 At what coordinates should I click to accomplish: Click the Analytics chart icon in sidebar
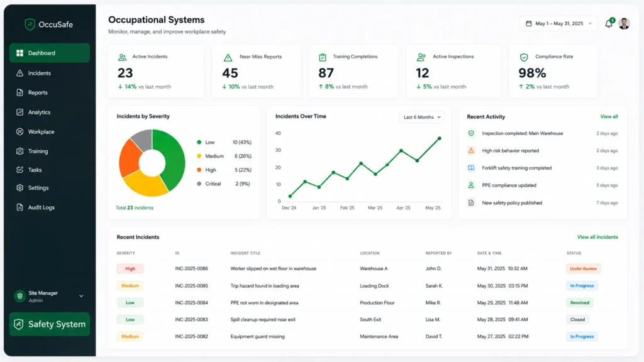[19, 112]
